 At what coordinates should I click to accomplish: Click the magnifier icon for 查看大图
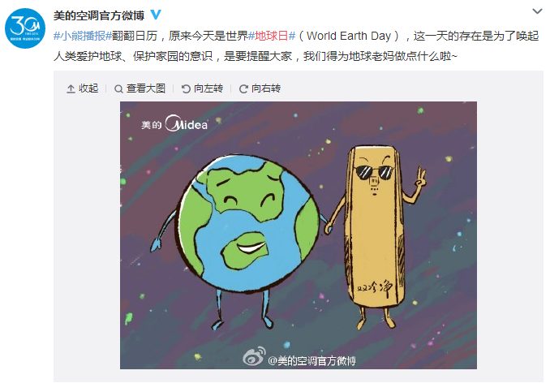click(x=118, y=89)
